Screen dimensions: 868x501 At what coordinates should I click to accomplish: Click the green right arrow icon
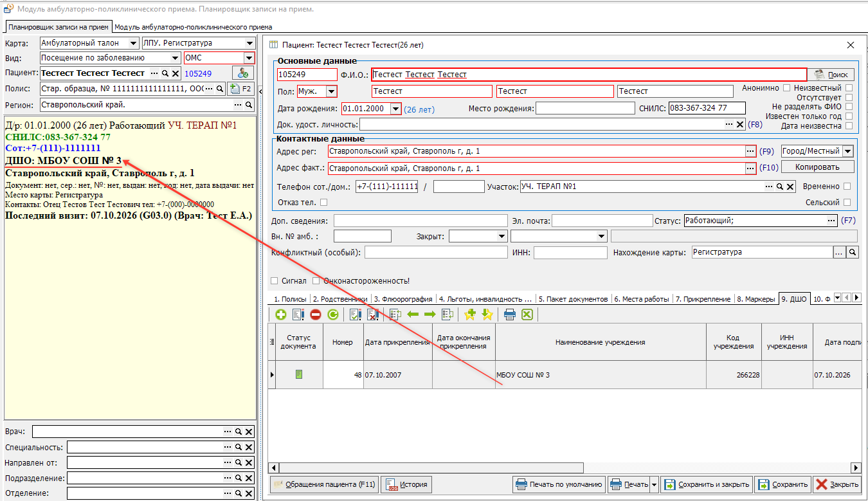coord(429,314)
